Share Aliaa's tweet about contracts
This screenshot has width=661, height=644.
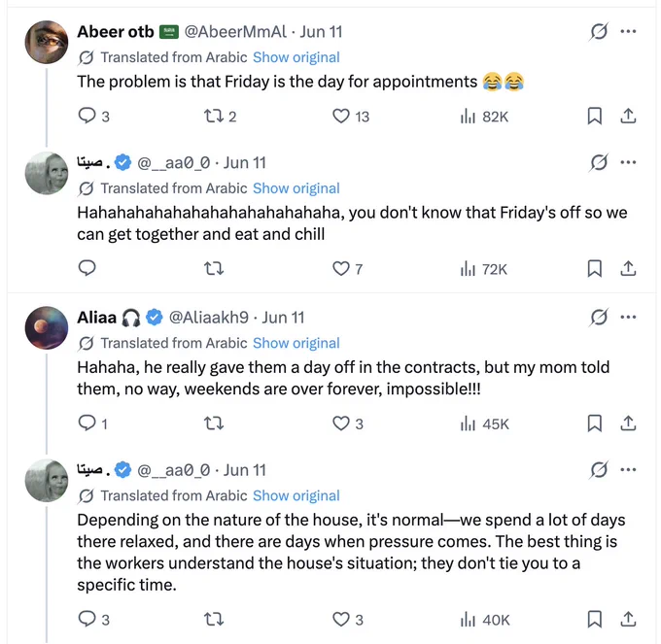pyautogui.click(x=628, y=423)
